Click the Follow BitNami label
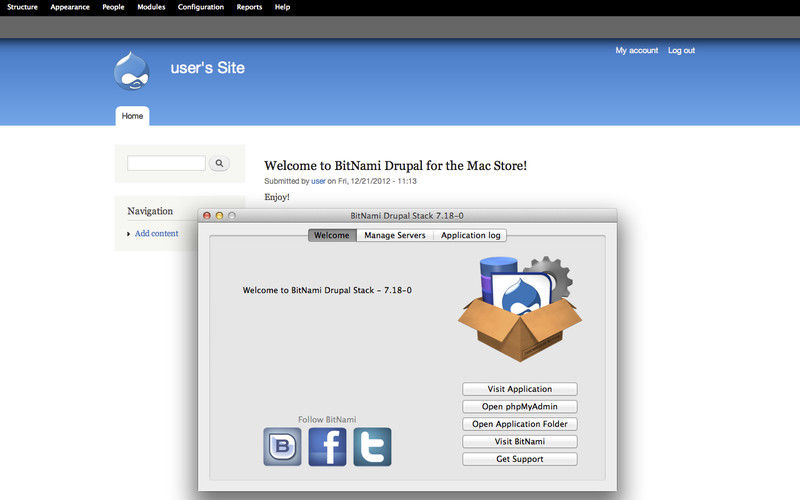This screenshot has width=800, height=500. click(x=327, y=419)
